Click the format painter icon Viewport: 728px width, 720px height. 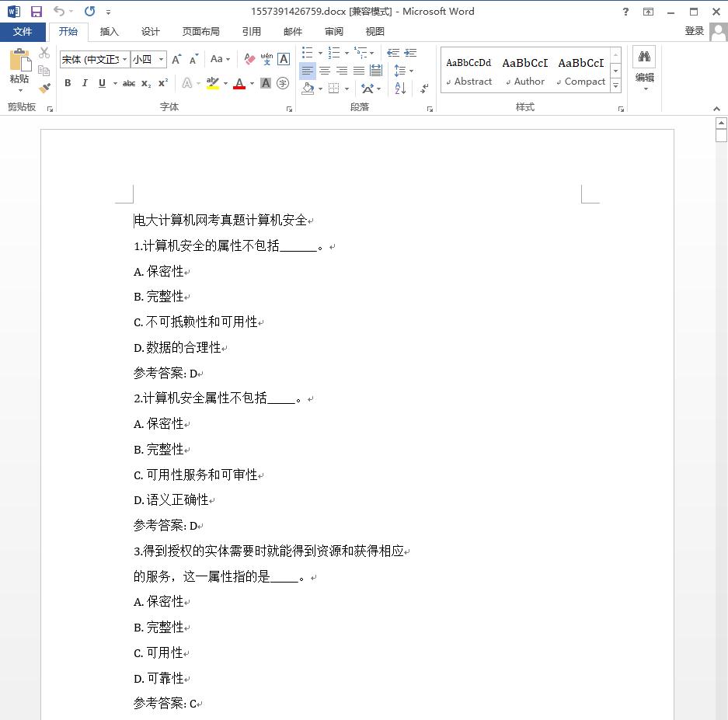[44, 88]
